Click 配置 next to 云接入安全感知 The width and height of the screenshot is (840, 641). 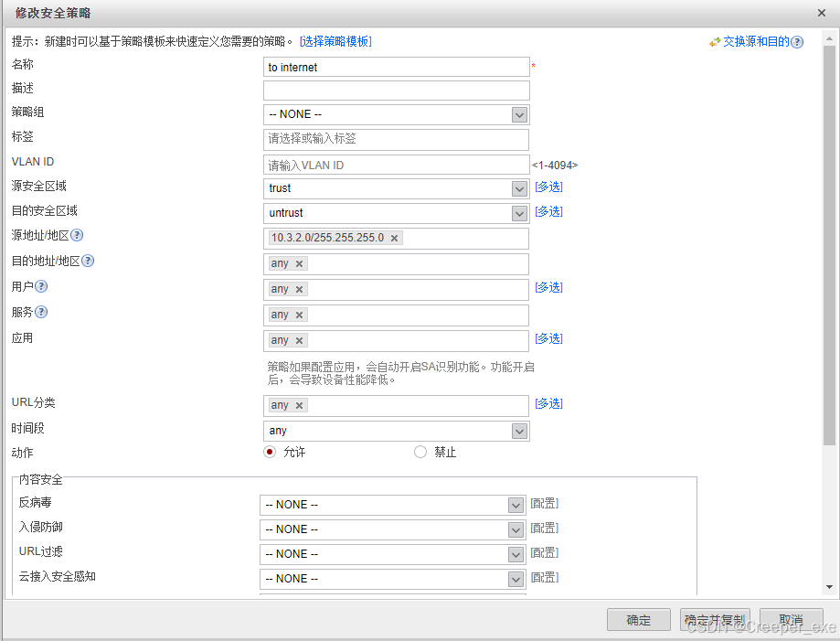tap(544, 577)
